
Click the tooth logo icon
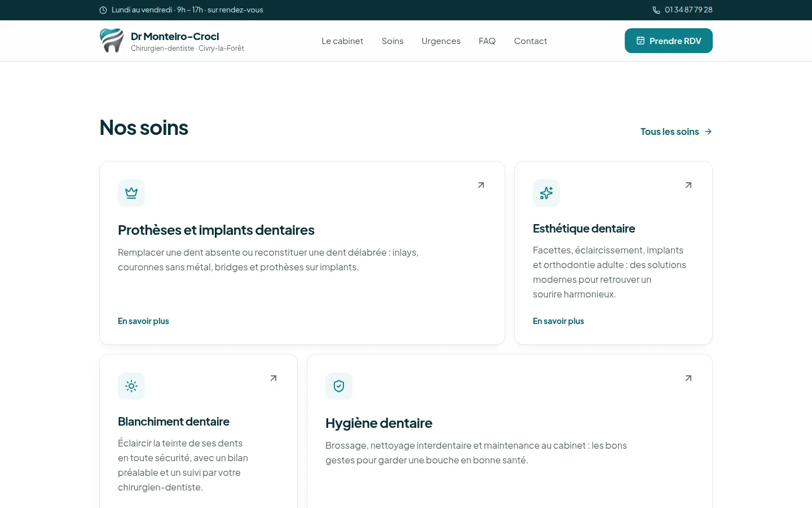pos(112,41)
